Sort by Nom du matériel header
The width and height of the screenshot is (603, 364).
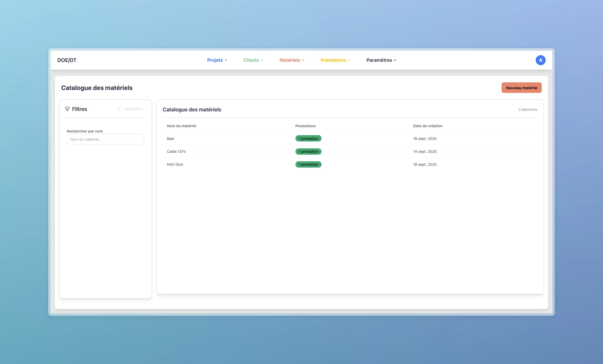coord(181,126)
